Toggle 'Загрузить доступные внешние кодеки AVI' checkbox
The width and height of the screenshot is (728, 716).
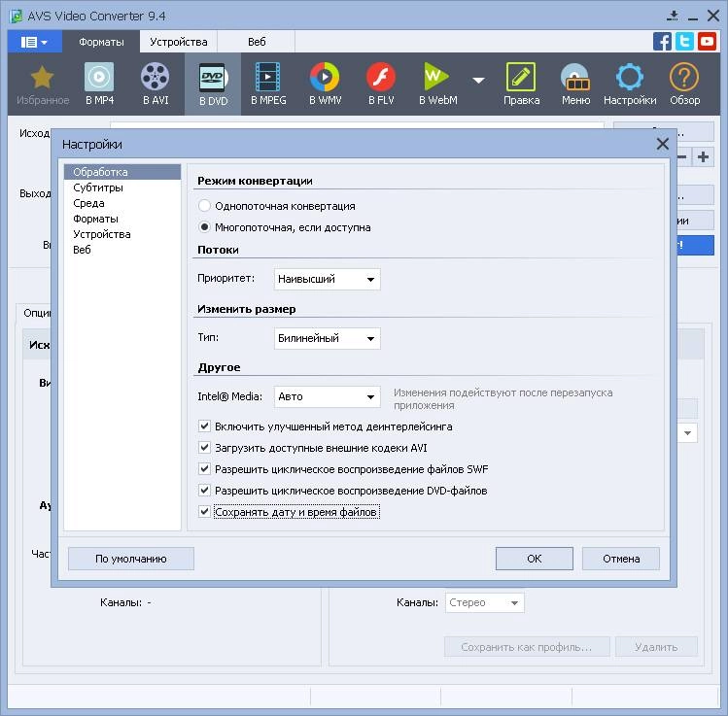click(x=204, y=447)
